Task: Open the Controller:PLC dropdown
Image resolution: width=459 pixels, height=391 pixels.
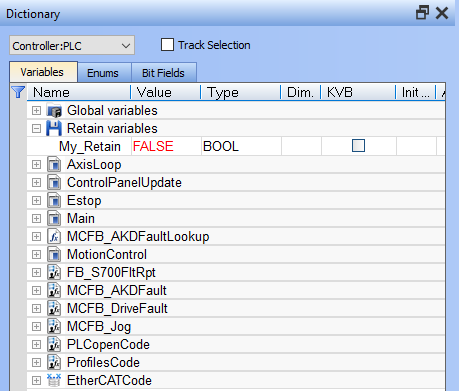Action: coord(72,45)
